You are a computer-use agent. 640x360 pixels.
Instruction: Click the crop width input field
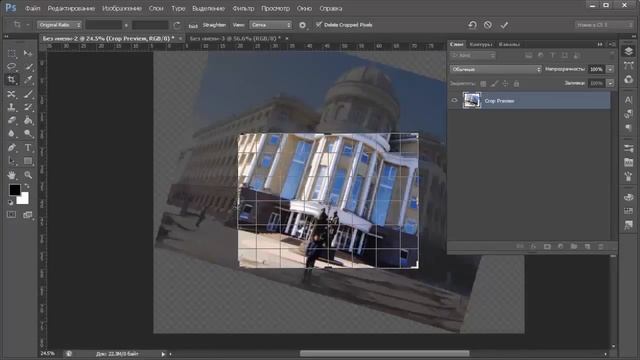tap(104, 25)
